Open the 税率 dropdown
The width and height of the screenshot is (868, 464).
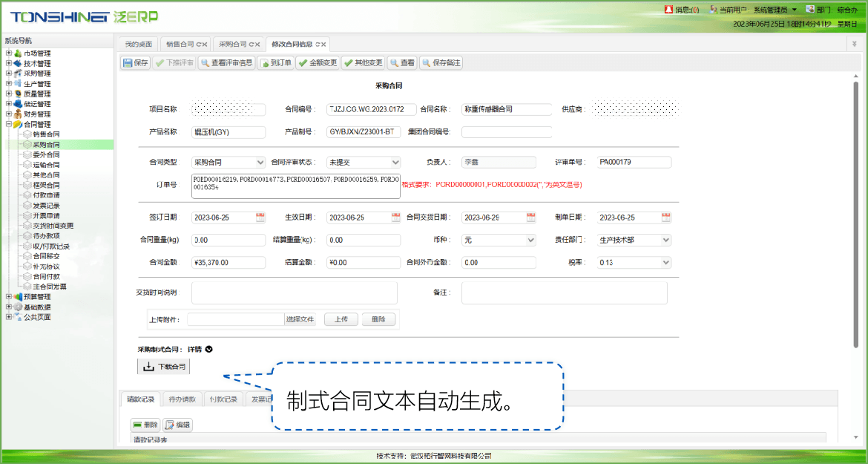pos(634,262)
